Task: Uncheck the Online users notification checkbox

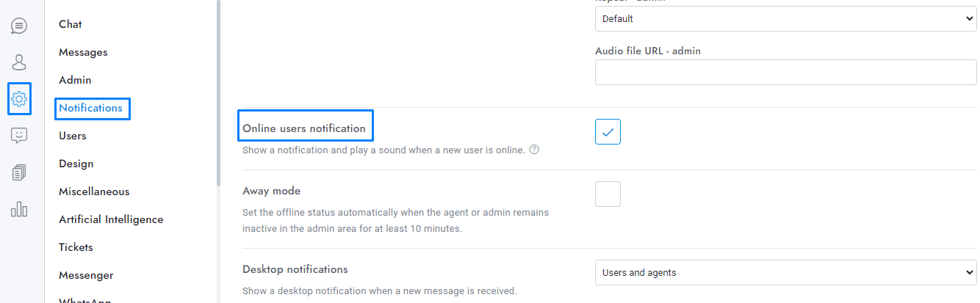Action: click(608, 131)
